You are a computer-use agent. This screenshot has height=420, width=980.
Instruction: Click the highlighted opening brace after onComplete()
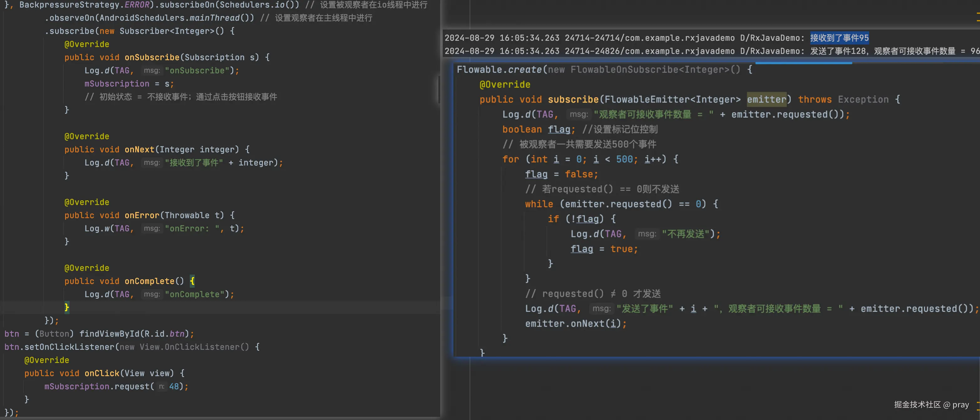tap(192, 281)
